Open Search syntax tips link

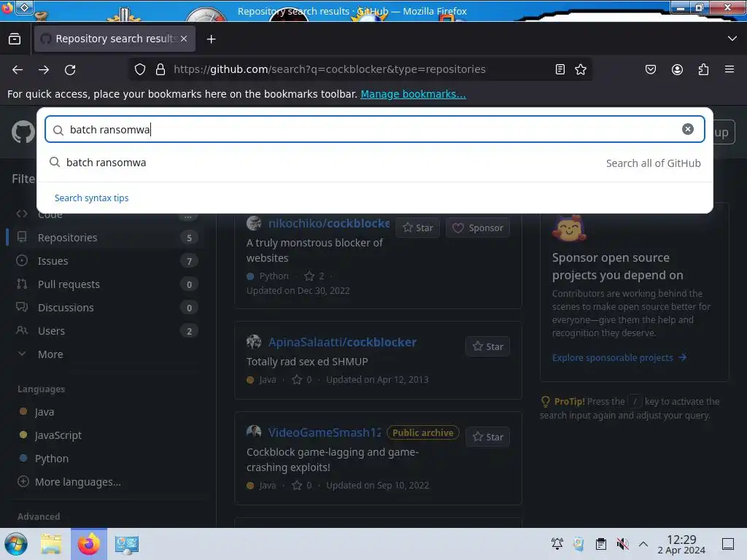coord(91,198)
